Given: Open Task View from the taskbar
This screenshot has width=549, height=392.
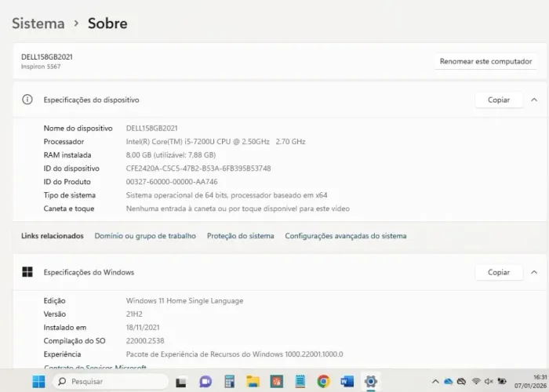Looking at the screenshot, I should 182,382.
